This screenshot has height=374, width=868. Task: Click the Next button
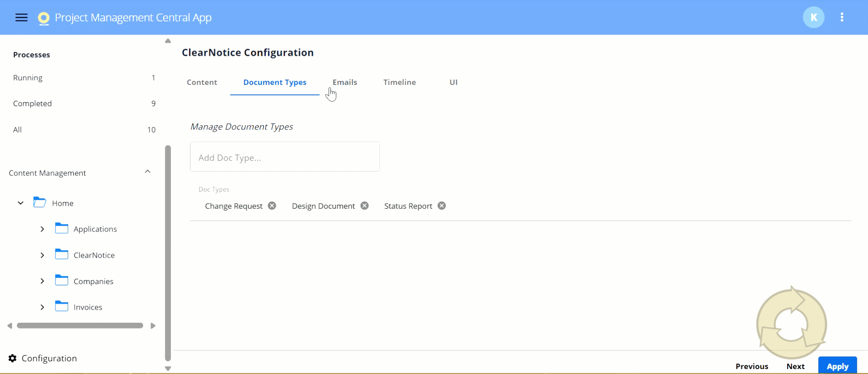(795, 366)
